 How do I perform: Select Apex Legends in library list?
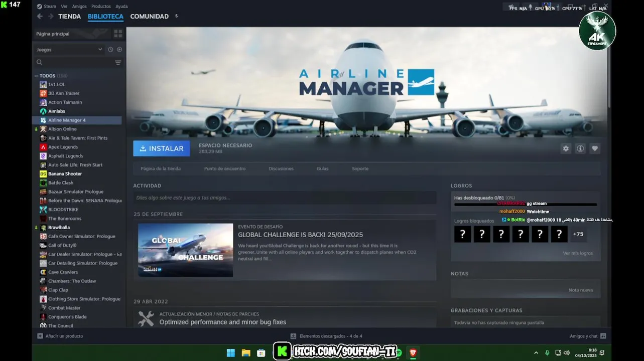(63, 147)
